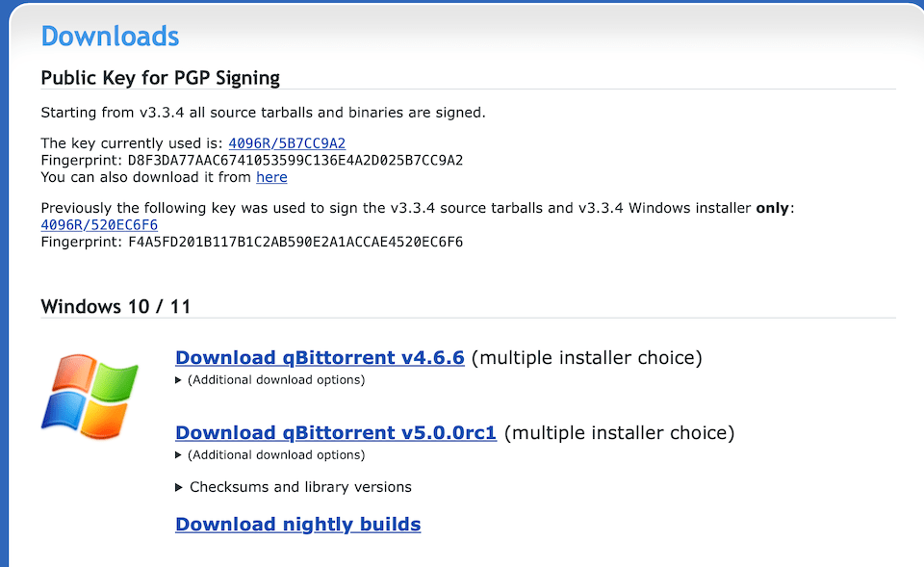The height and width of the screenshot is (567, 924).
Task: Click "The key currently used is:" label
Action: click(132, 143)
